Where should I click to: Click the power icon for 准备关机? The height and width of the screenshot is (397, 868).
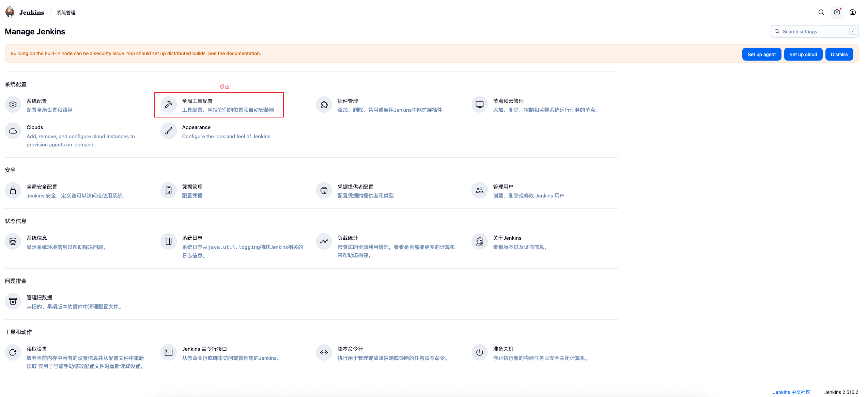[479, 352]
